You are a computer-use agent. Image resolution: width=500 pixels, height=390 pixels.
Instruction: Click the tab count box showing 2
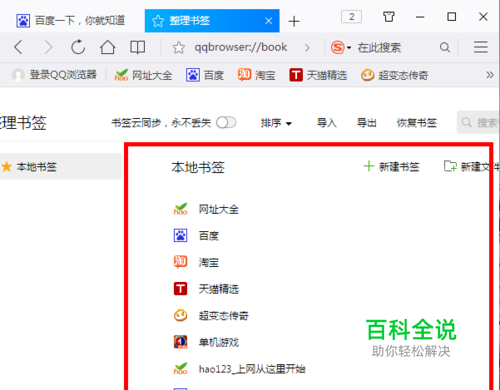click(x=351, y=17)
